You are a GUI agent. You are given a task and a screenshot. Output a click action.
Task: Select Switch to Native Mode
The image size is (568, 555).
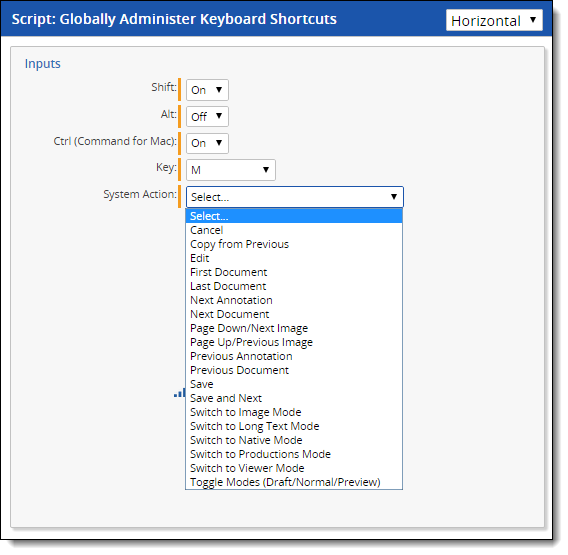click(x=294, y=440)
